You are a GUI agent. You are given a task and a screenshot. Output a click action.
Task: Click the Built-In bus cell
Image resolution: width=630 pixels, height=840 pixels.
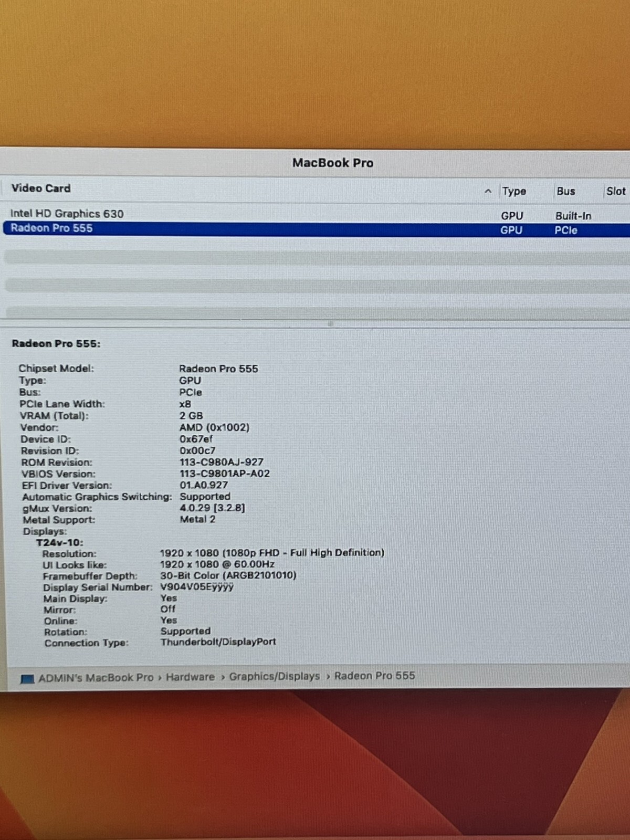[x=573, y=216]
